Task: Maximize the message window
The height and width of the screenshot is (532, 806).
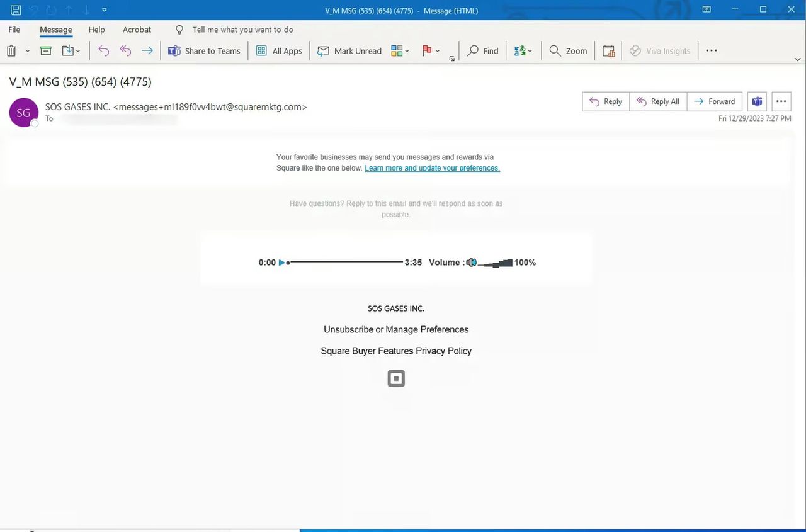Action: click(763, 9)
